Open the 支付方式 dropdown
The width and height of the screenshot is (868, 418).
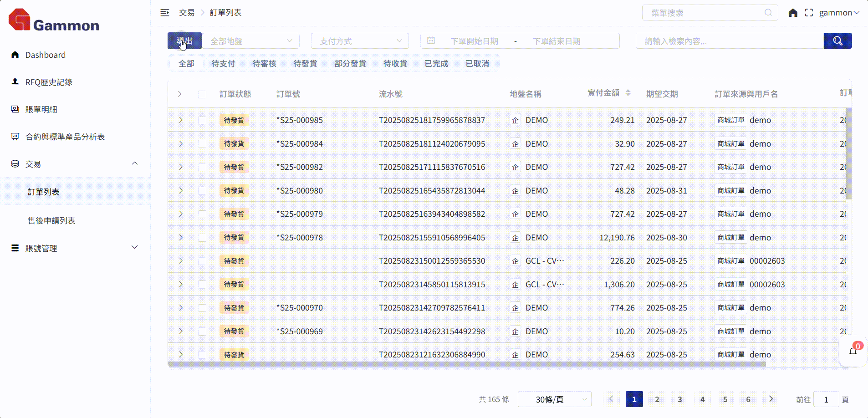(360, 41)
